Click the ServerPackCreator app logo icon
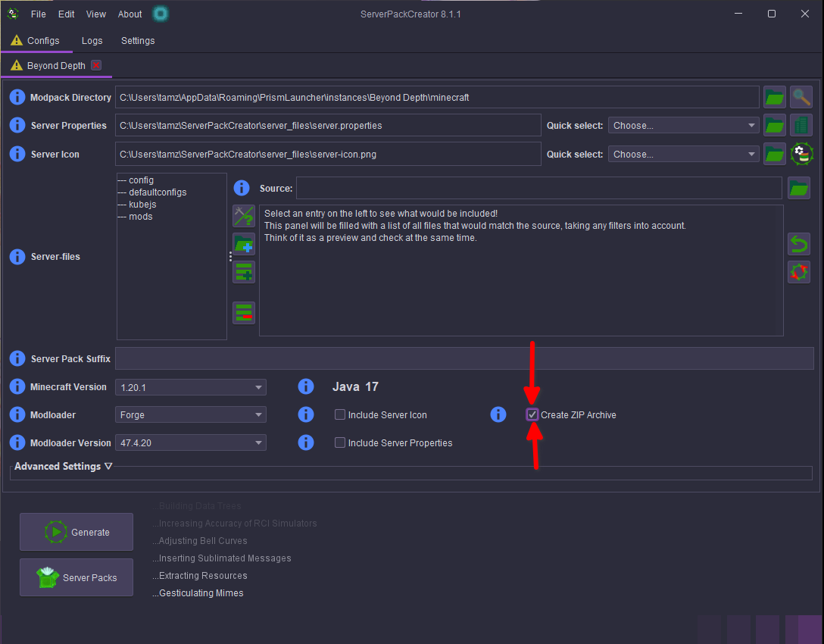Image resolution: width=824 pixels, height=644 pixels. coord(13,14)
